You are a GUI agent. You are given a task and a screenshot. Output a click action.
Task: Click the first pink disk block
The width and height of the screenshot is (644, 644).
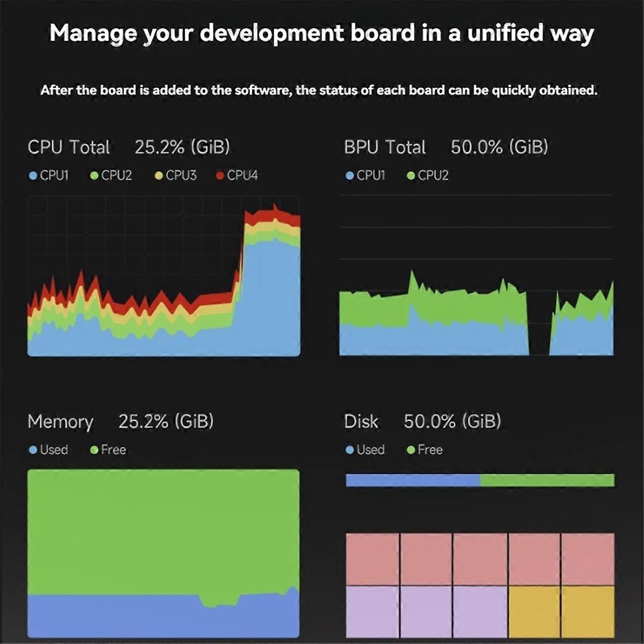click(x=372, y=559)
